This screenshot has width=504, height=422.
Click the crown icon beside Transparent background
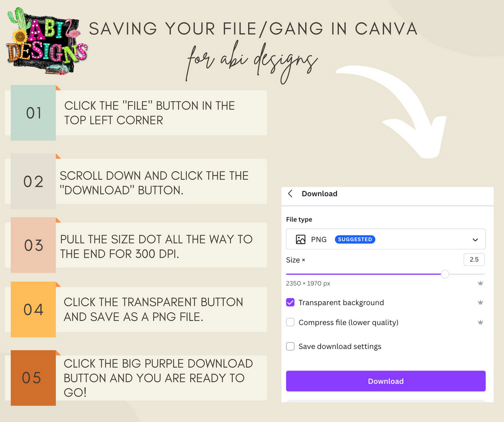(480, 302)
